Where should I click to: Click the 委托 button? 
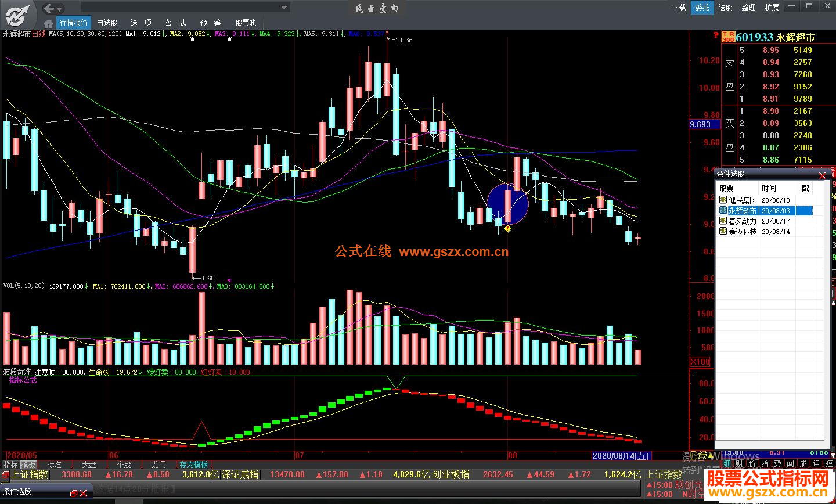click(702, 8)
